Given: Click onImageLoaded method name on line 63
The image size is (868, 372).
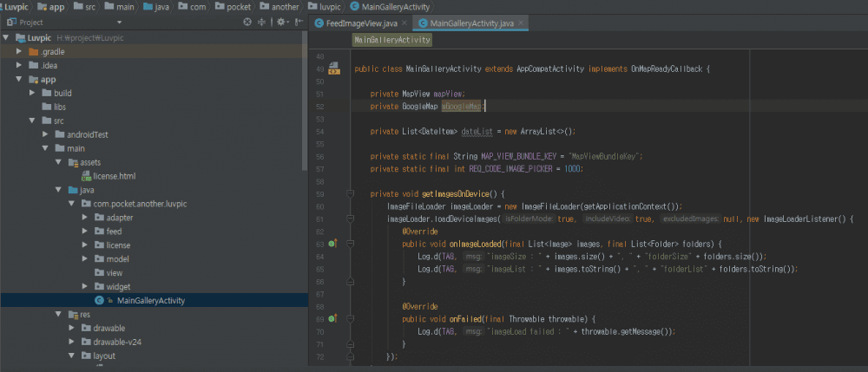Looking at the screenshot, I should pos(475,244).
